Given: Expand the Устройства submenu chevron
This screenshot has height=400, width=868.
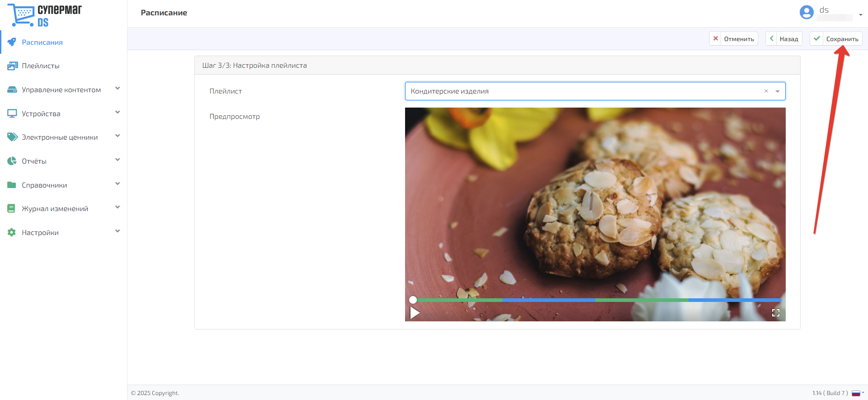Looking at the screenshot, I should coord(118,112).
